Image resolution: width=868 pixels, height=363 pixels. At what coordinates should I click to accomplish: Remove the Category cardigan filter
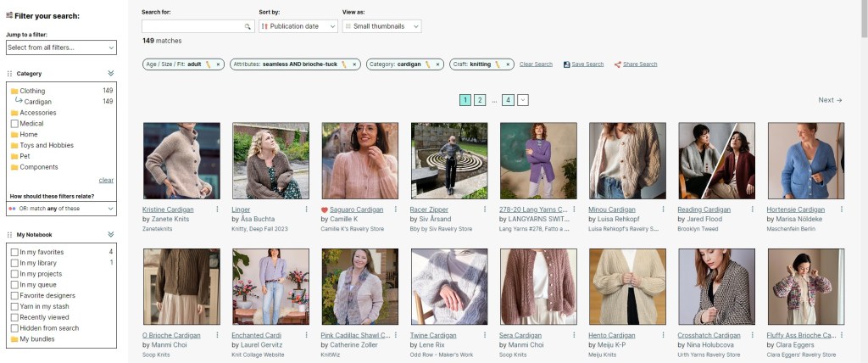pos(437,64)
